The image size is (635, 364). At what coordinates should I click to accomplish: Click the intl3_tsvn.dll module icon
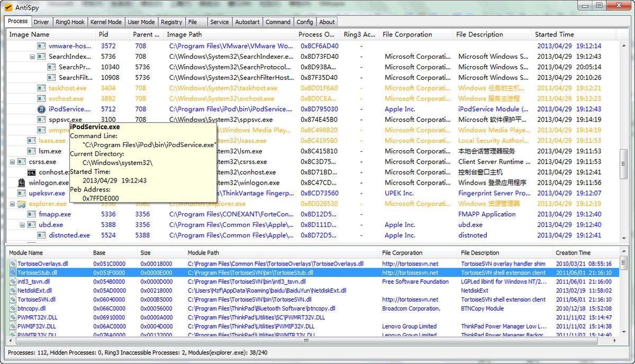pos(13,281)
